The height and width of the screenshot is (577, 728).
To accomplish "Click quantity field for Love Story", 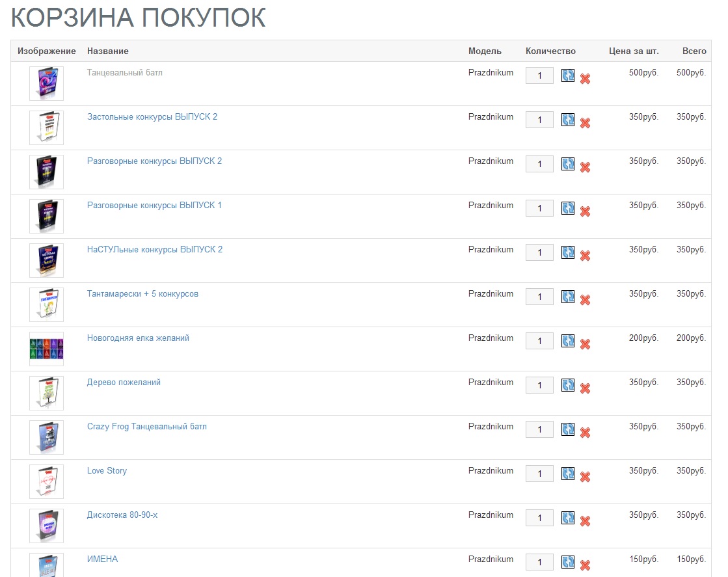I will tap(539, 474).
